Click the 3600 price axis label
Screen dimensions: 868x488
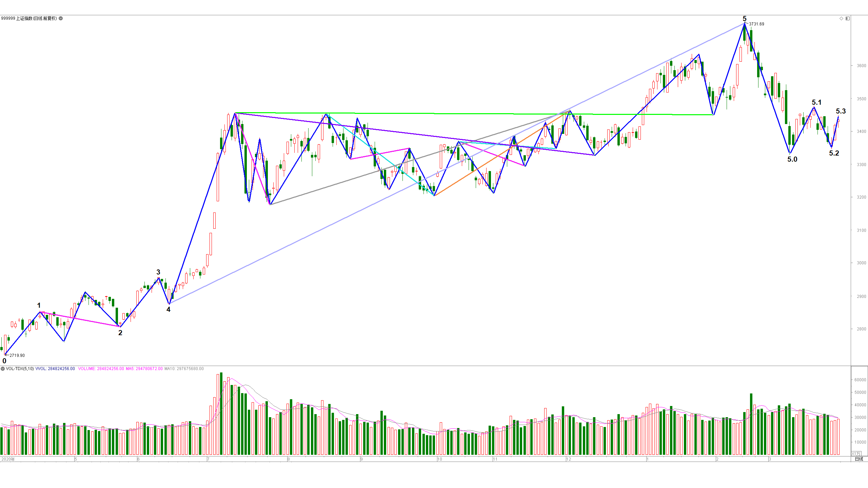tap(861, 66)
